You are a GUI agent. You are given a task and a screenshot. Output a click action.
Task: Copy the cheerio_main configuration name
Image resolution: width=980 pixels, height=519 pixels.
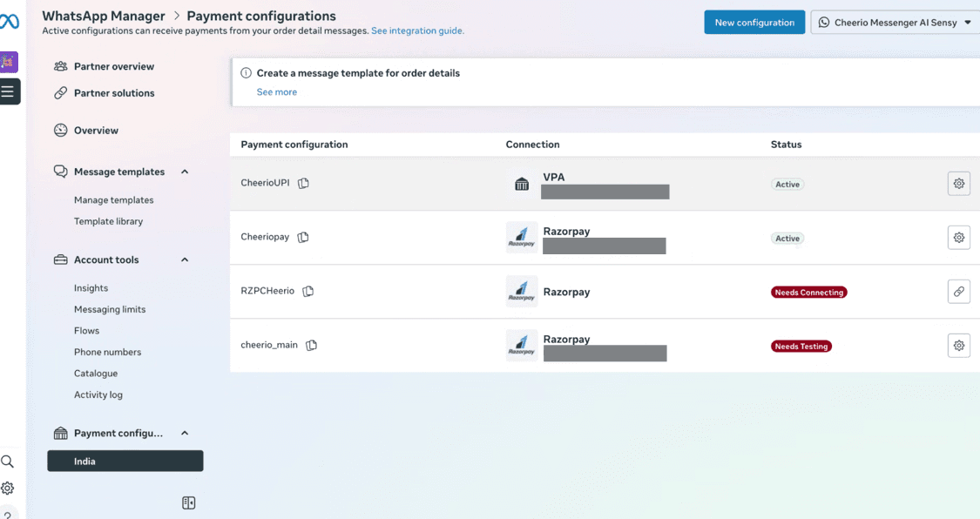coord(311,346)
